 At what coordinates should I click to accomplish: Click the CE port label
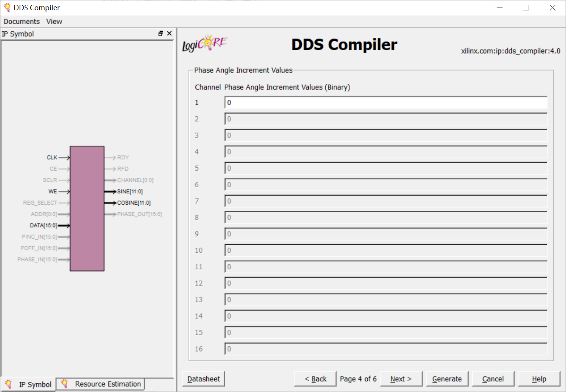point(53,169)
